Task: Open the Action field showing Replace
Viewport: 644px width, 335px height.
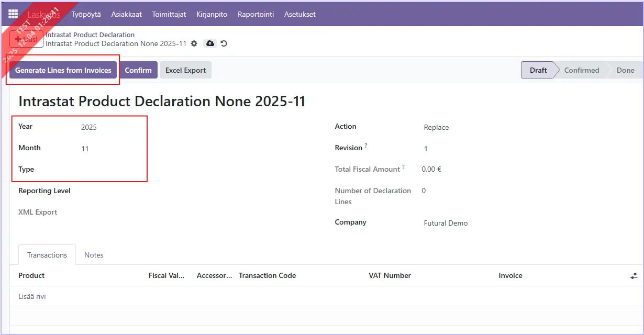Action: pos(471,127)
